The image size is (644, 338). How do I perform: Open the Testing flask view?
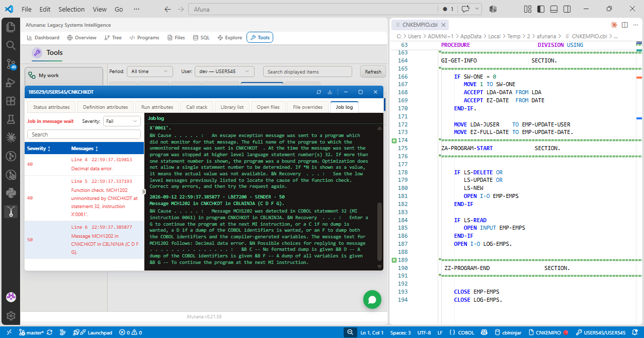tap(11, 119)
